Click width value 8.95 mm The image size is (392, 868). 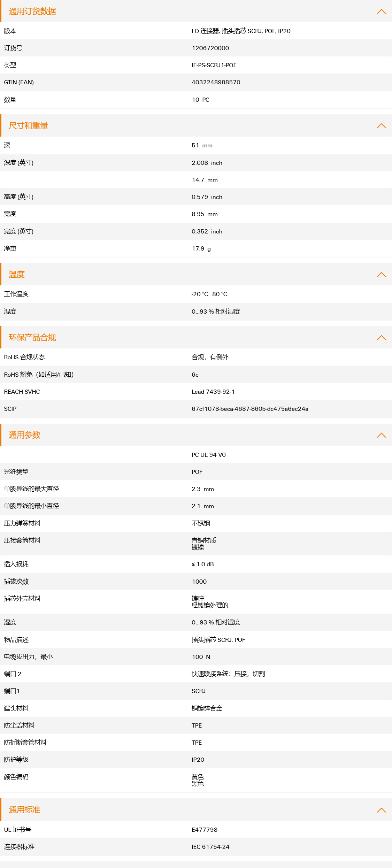click(205, 214)
